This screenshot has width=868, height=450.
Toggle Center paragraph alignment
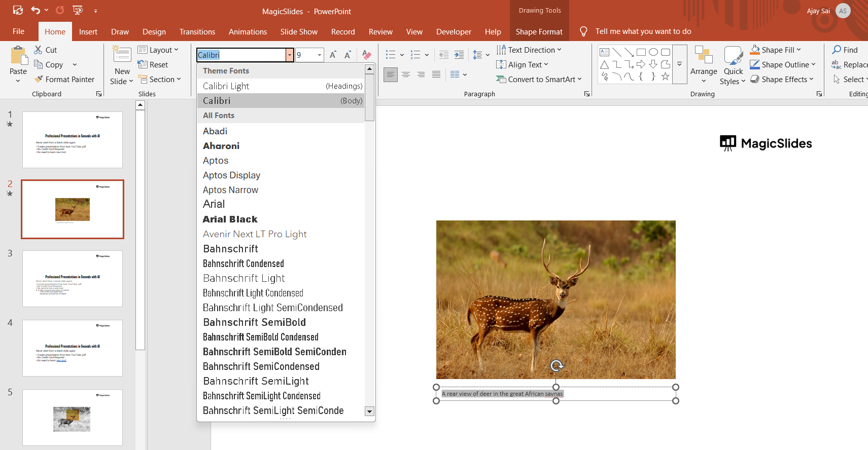[x=406, y=74]
